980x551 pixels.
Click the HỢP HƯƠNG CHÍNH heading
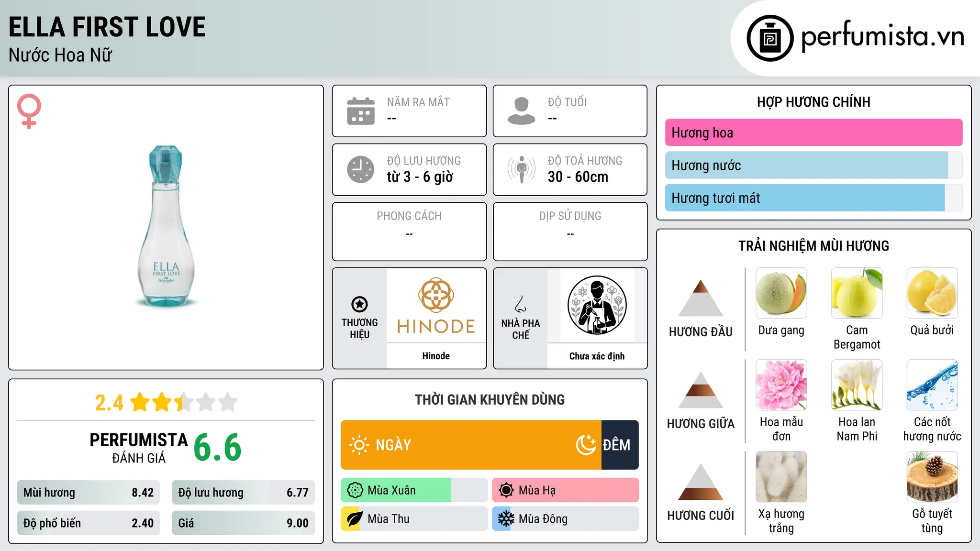[x=813, y=102]
